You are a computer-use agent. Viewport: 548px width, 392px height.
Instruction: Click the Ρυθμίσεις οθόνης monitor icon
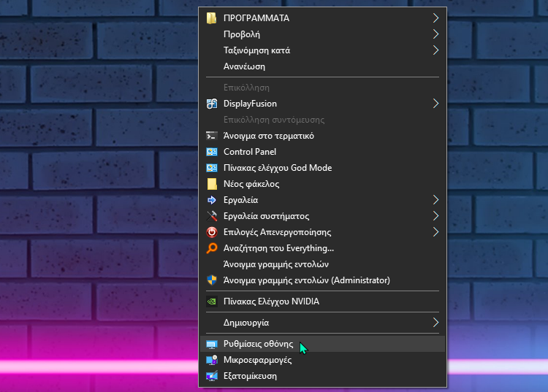212,344
